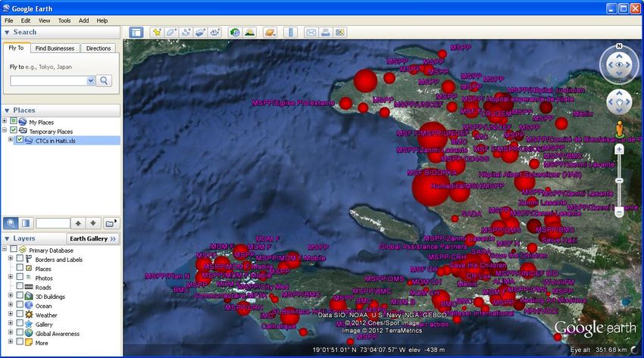Open the Tools menu
The image size is (644, 358).
[x=64, y=20]
